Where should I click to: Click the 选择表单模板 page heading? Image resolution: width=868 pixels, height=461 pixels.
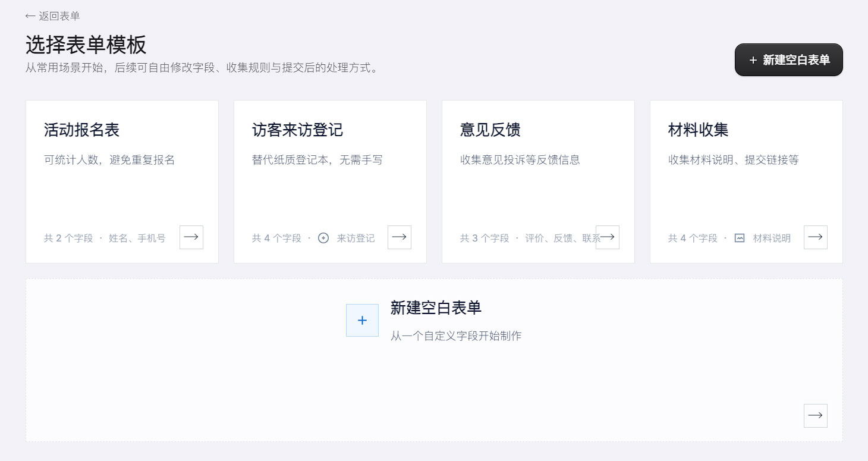[86, 45]
